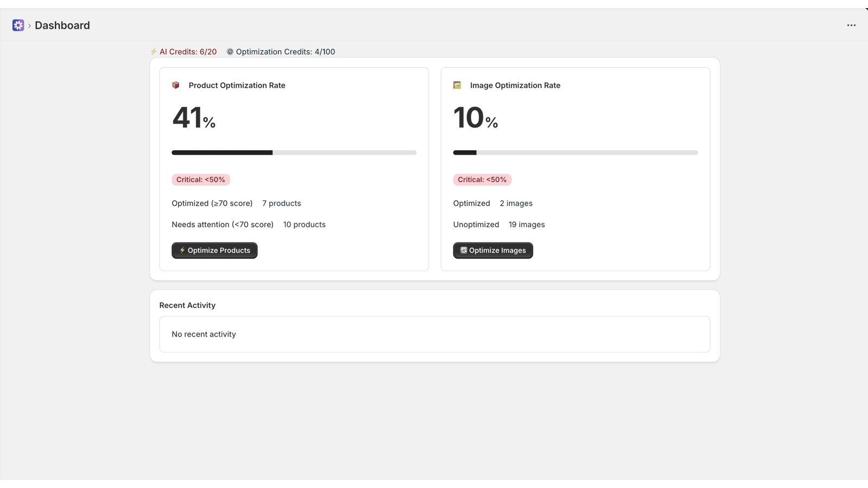Click the AI Credits: 6/20 text

coord(188,52)
